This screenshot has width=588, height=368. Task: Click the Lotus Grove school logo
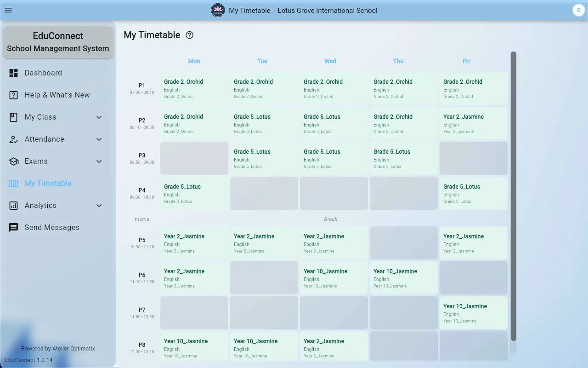218,10
